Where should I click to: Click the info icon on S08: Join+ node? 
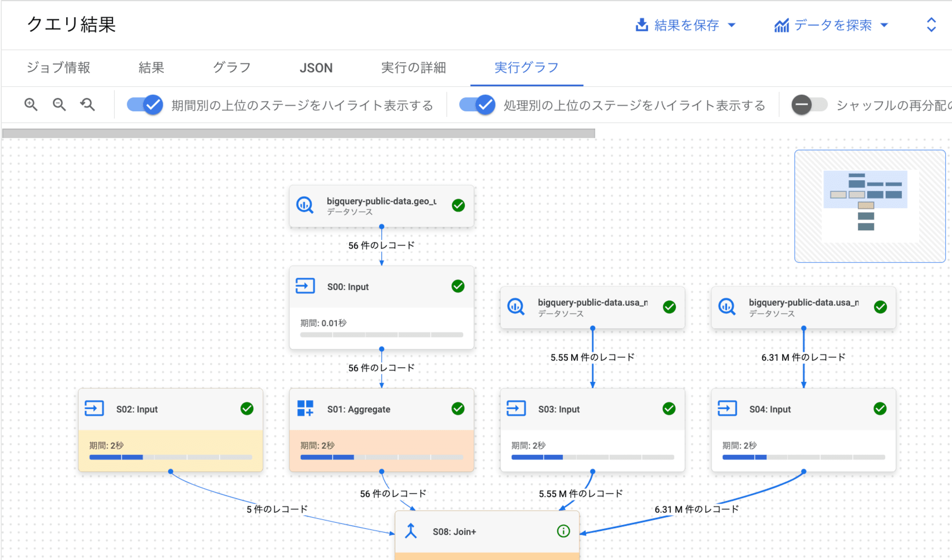pos(564,531)
